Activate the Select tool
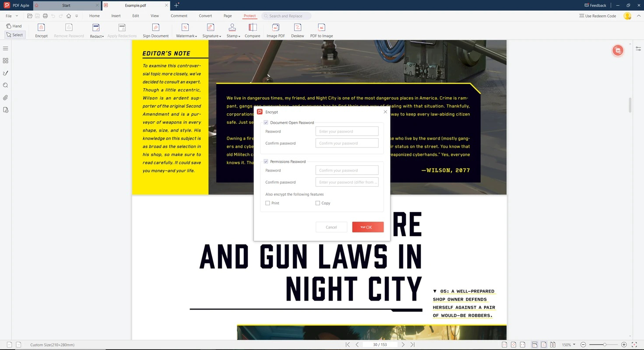This screenshot has width=644, height=350. click(x=14, y=35)
